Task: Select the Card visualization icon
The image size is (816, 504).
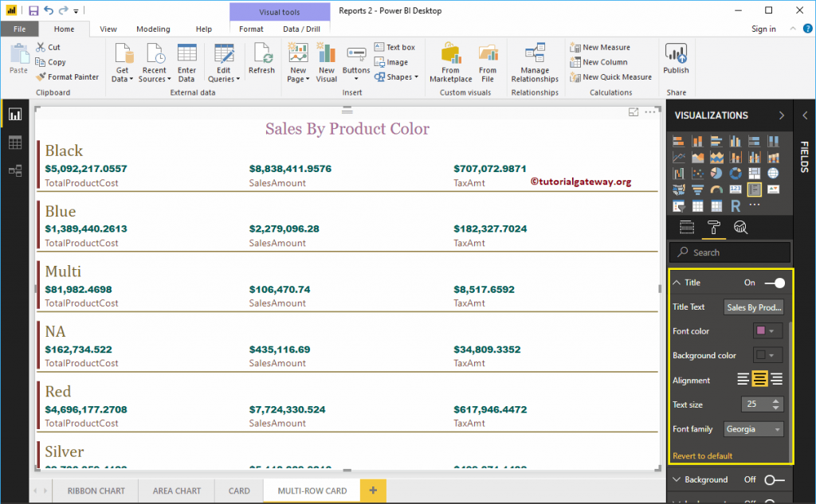Action: point(736,189)
